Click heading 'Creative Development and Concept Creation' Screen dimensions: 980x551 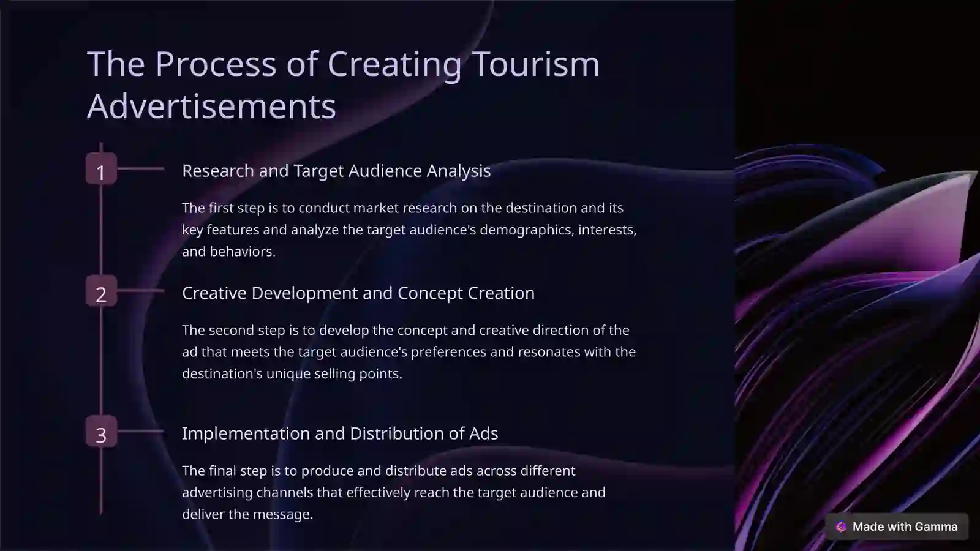358,293
